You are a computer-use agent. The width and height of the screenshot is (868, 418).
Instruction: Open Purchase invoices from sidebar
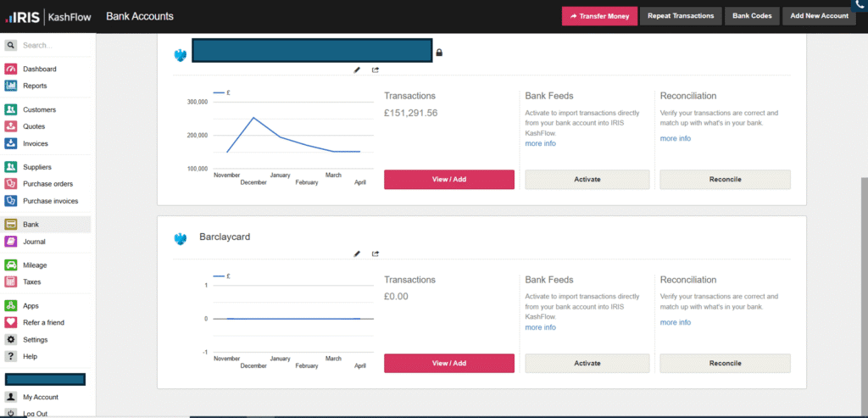click(x=50, y=201)
